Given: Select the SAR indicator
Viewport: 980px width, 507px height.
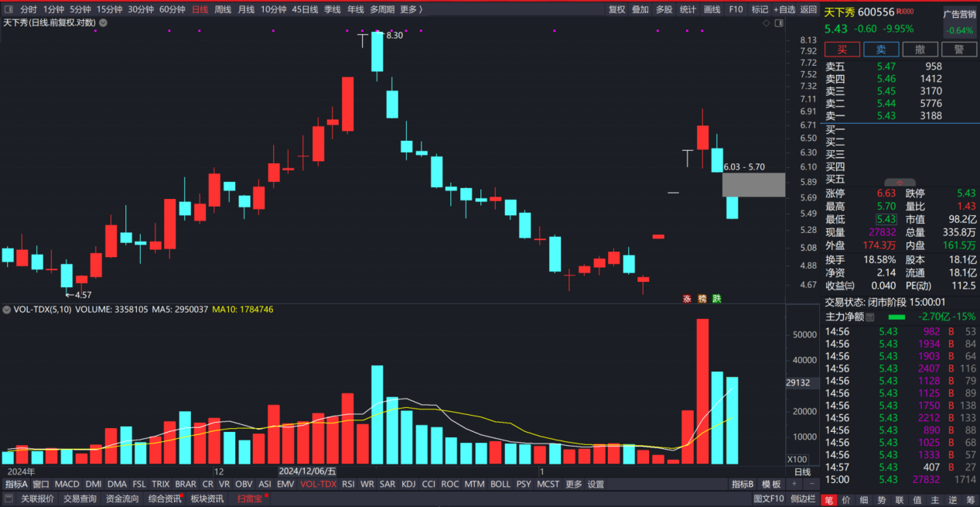Looking at the screenshot, I should pos(388,484).
